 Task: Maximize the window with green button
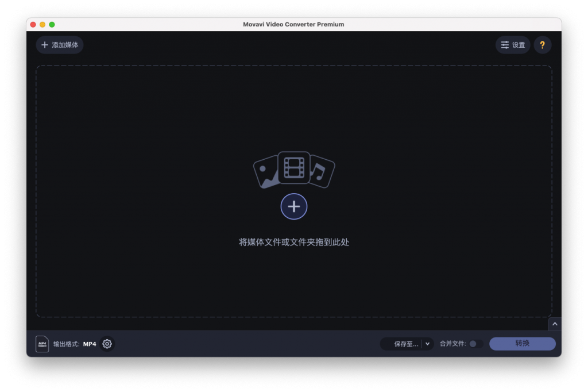tap(52, 24)
